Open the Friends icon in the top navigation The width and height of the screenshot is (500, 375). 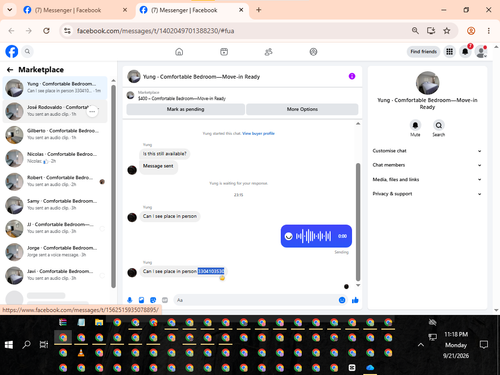269,52
